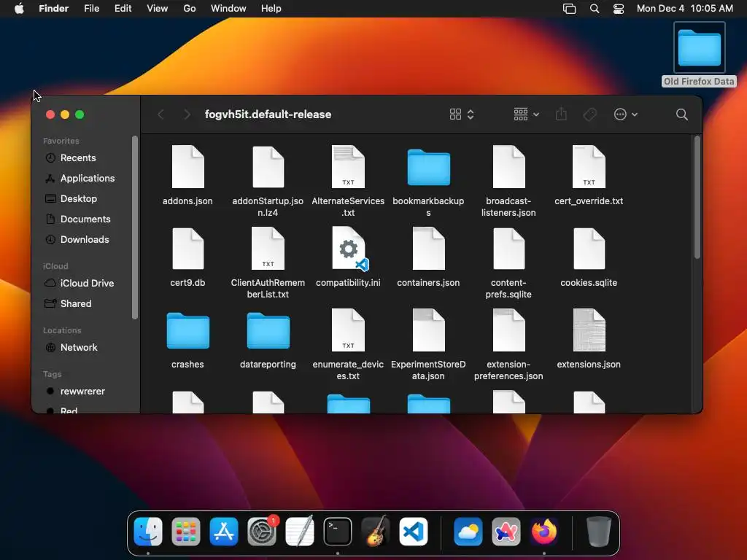Open the Stage Manager menu bar icon
The width and height of the screenshot is (747, 560).
[x=569, y=9]
